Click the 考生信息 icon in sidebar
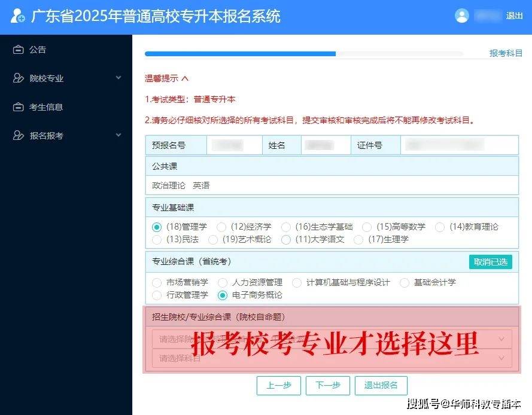The height and width of the screenshot is (415, 532). tap(19, 107)
